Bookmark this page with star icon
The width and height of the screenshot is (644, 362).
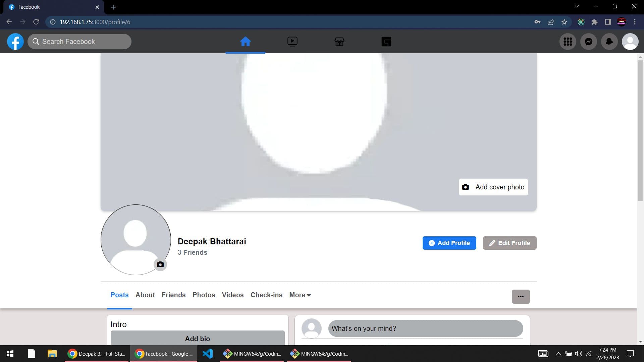click(564, 22)
